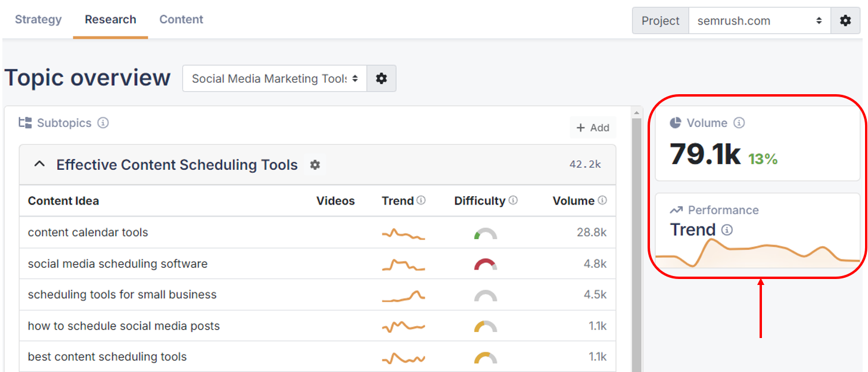Image resolution: width=868 pixels, height=372 pixels.
Task: Click the info icon beside Trend column
Action: click(x=422, y=201)
